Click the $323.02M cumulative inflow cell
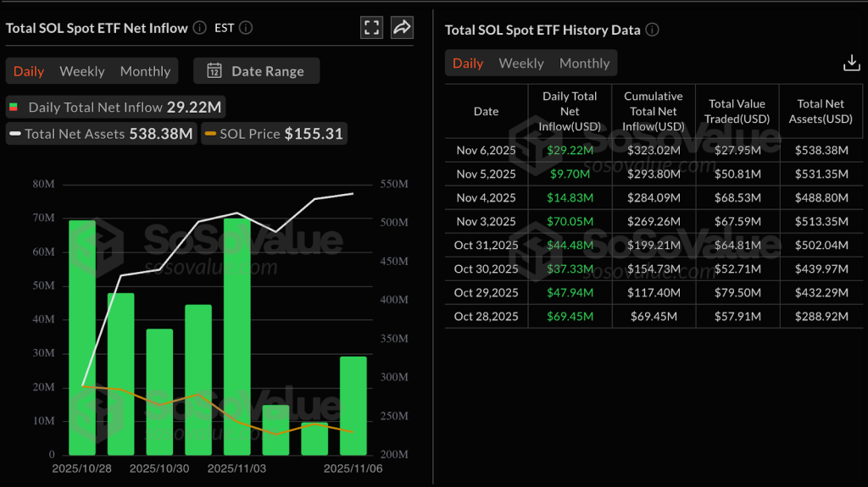This screenshot has height=487, width=868. pos(654,150)
